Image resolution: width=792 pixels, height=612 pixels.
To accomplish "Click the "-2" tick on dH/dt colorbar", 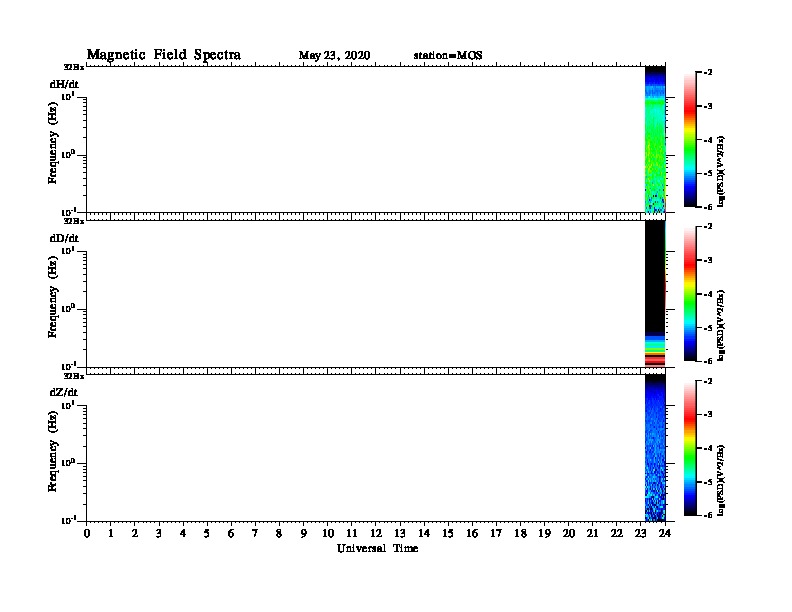I will point(708,73).
